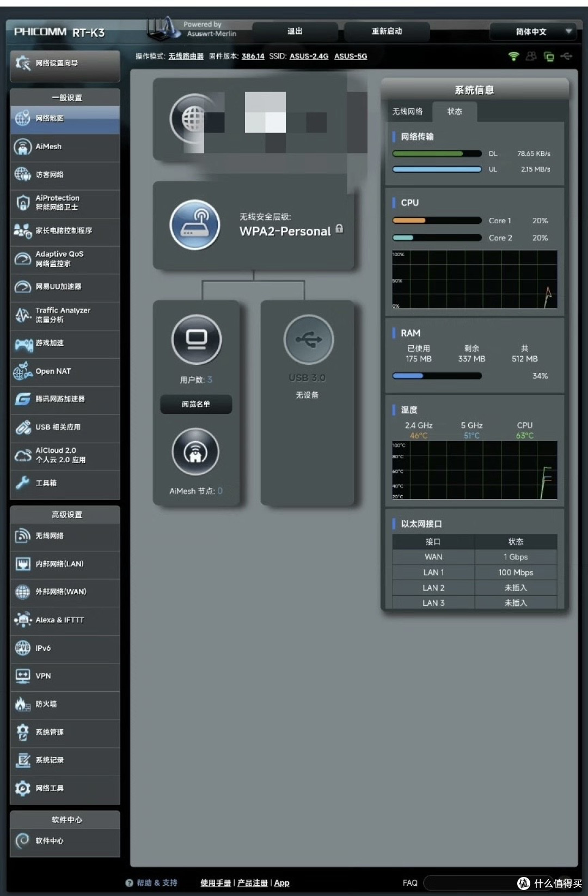Viewport: 588px width, 896px height.
Task: Open the firewall flame icon
Action: pos(22,704)
